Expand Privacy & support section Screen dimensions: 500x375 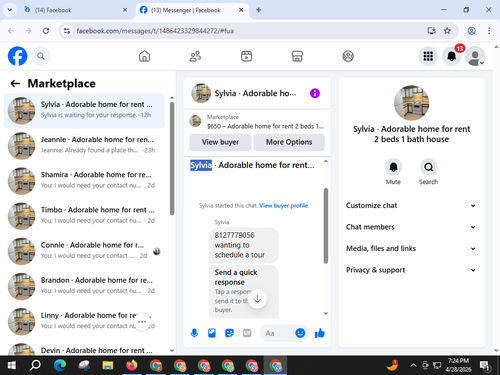(x=411, y=270)
